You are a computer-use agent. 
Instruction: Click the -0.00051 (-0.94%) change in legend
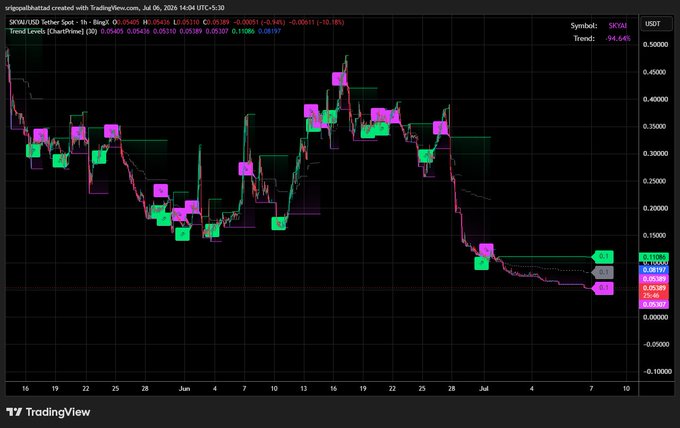(x=259, y=22)
